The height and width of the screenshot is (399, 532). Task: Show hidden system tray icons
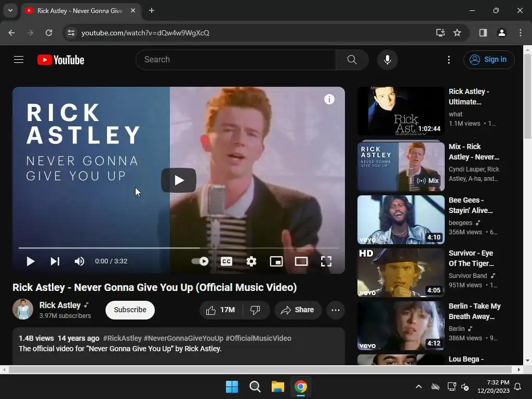click(419, 387)
